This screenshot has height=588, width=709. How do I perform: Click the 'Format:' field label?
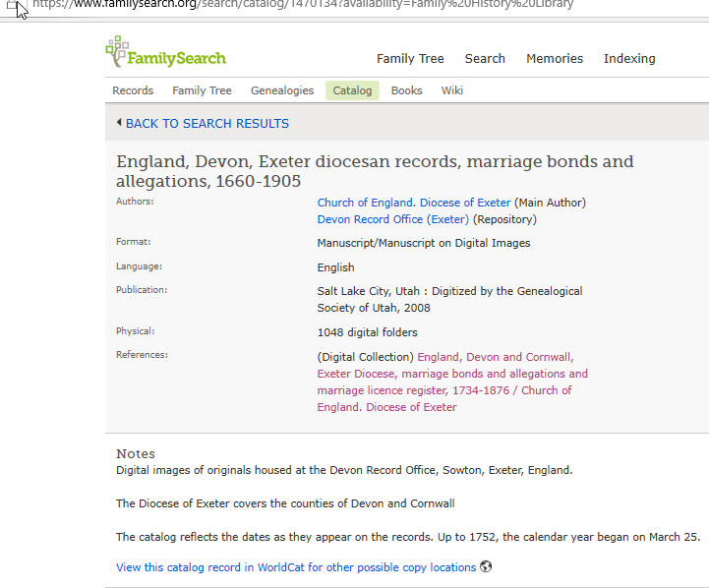134,242
